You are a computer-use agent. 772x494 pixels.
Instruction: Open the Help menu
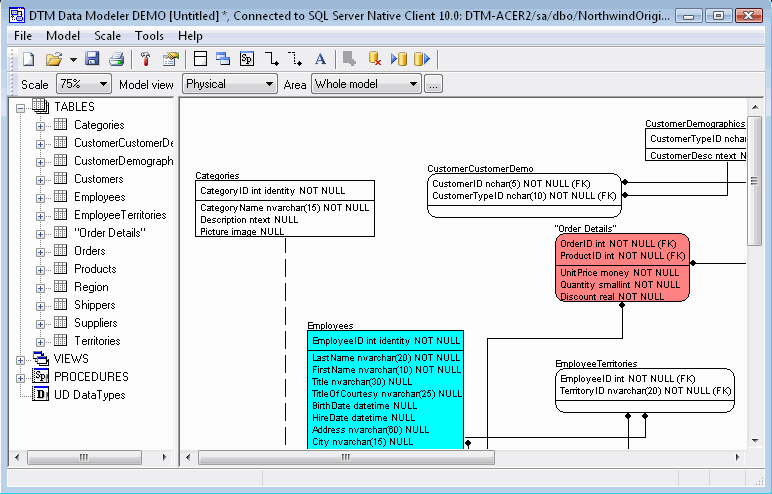(x=190, y=36)
